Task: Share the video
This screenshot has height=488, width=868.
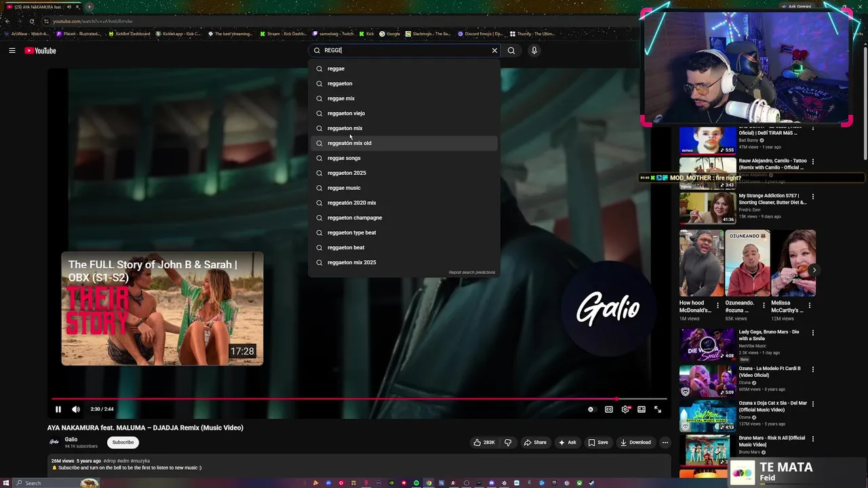Action: 534,443
